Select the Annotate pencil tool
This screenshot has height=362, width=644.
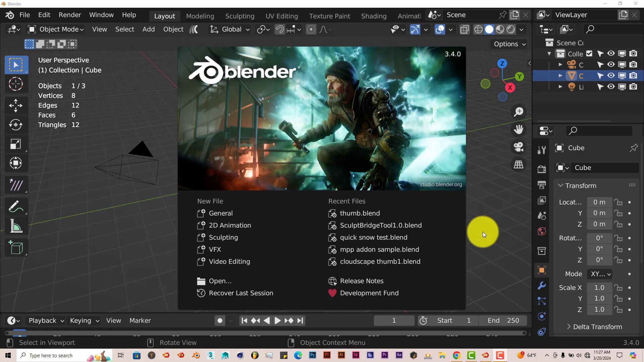point(16,206)
